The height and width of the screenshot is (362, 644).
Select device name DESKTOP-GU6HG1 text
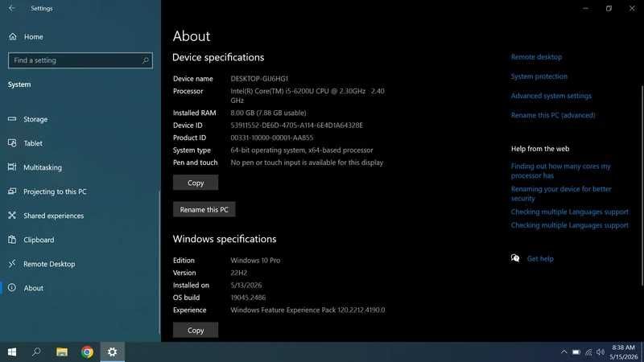coord(259,78)
